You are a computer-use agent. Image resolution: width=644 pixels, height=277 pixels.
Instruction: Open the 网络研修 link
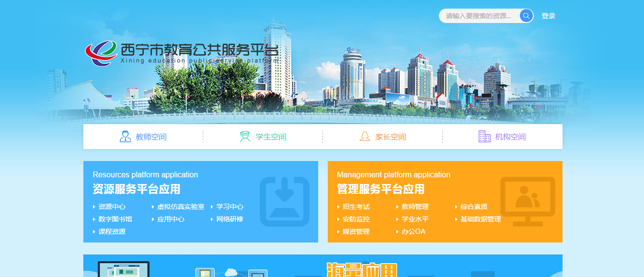point(230,219)
